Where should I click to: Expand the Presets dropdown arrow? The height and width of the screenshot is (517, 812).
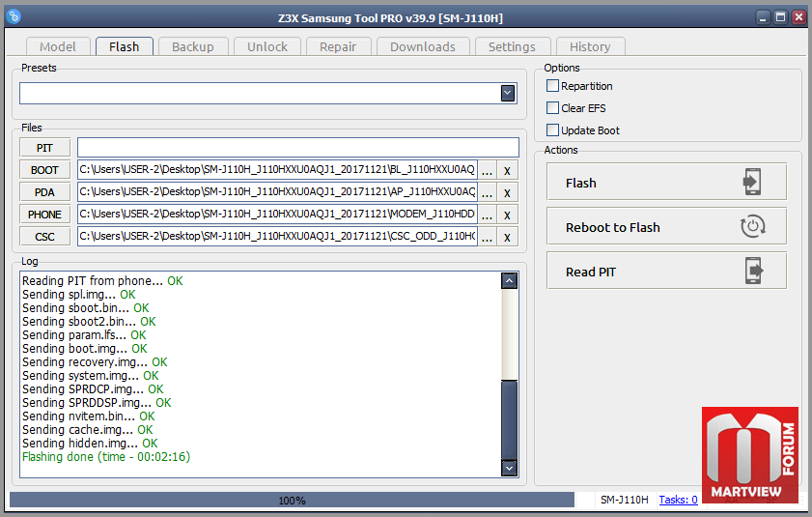coord(508,94)
